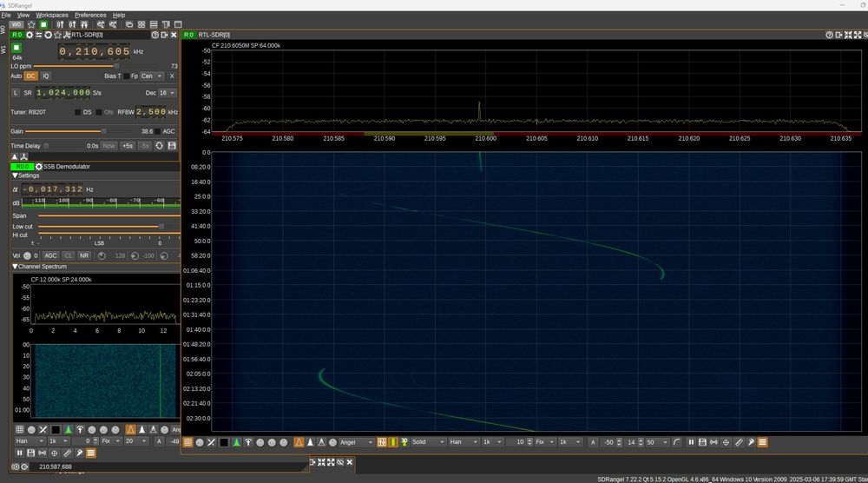Toggle 3D spectrogram icon in main spectrum
The width and height of the screenshot is (868, 483).
(404, 442)
